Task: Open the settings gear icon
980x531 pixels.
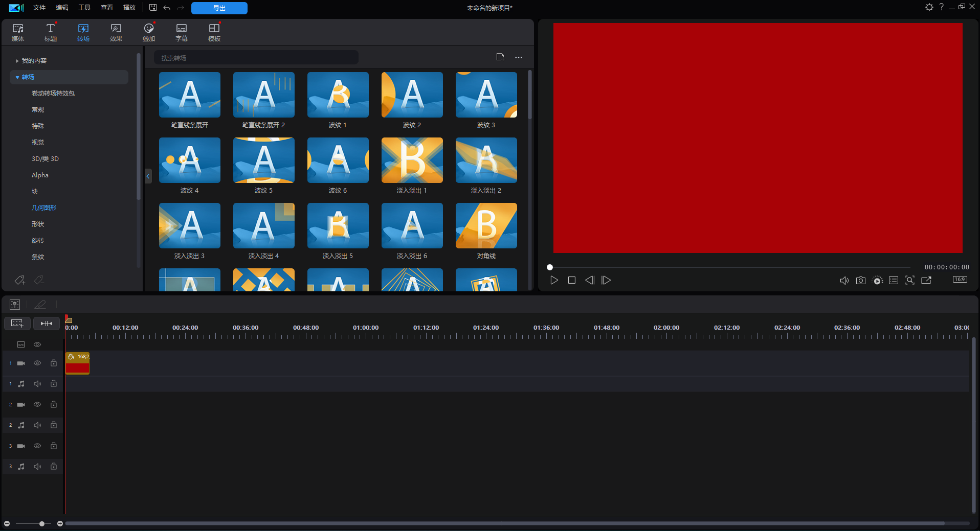Action: [x=929, y=7]
